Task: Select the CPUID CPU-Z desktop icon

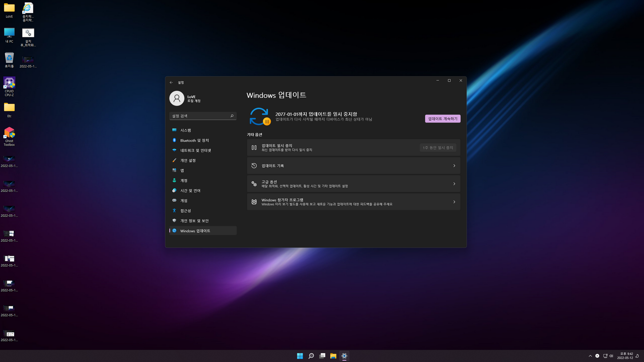Action: [x=9, y=87]
